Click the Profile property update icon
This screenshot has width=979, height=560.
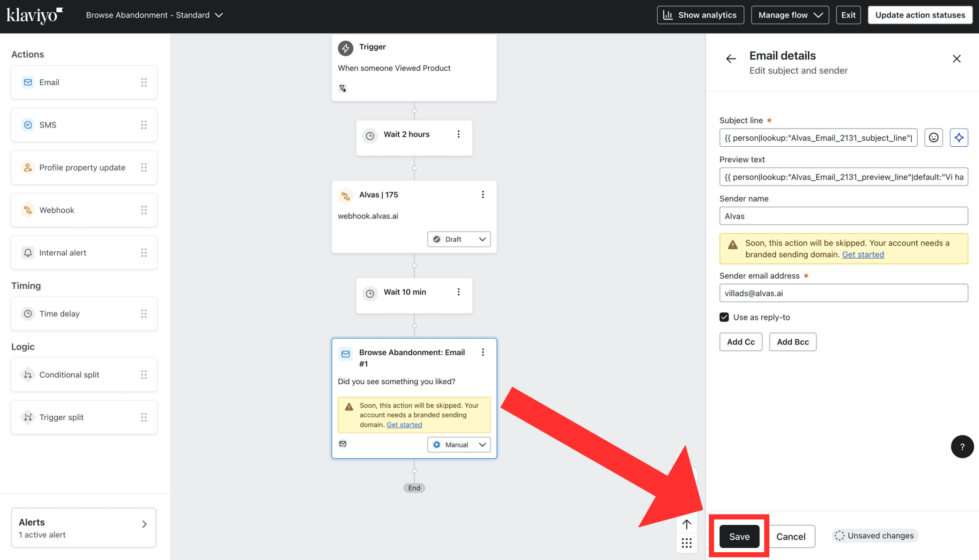(x=28, y=168)
